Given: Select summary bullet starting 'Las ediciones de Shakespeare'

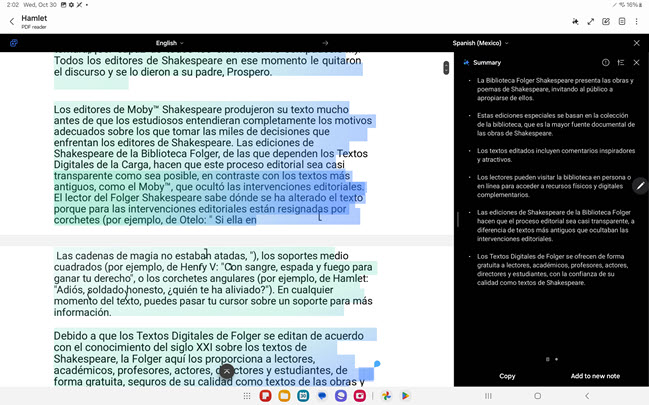Looking at the screenshot, I should [x=555, y=225].
